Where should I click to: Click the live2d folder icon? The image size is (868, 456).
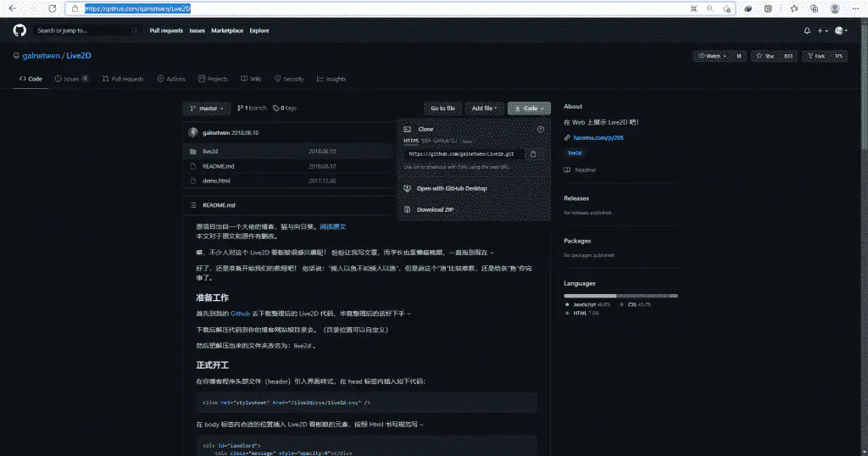[193, 151]
